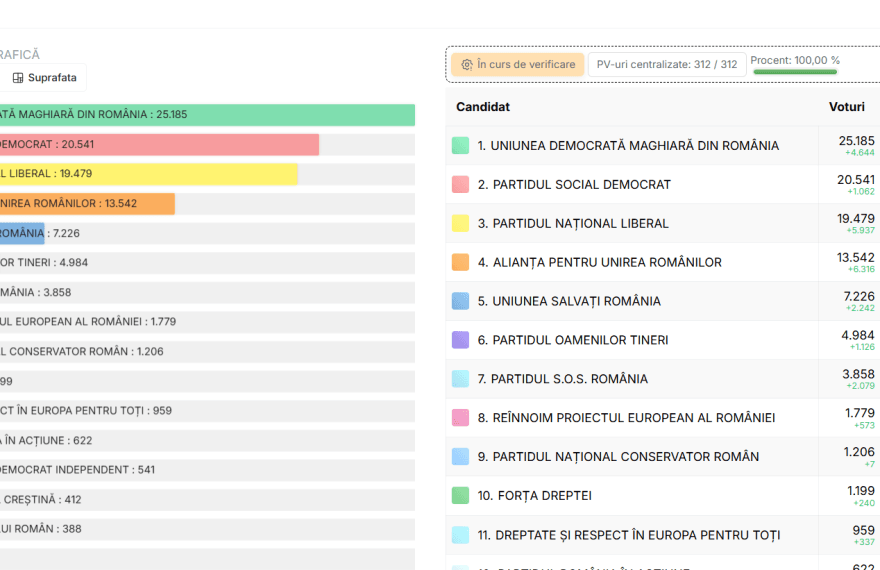This screenshot has height=570, width=880.
Task: Select the red chart bar showing 20.541
Action: click(x=160, y=145)
